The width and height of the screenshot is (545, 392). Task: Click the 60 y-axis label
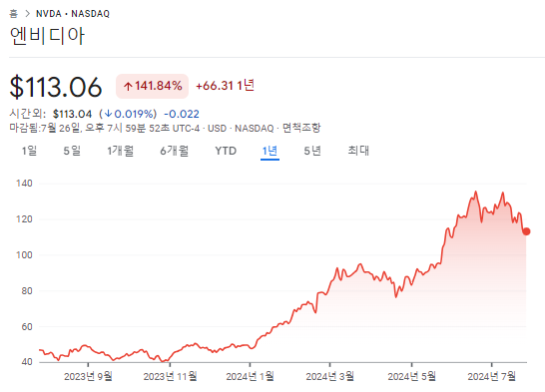click(27, 327)
